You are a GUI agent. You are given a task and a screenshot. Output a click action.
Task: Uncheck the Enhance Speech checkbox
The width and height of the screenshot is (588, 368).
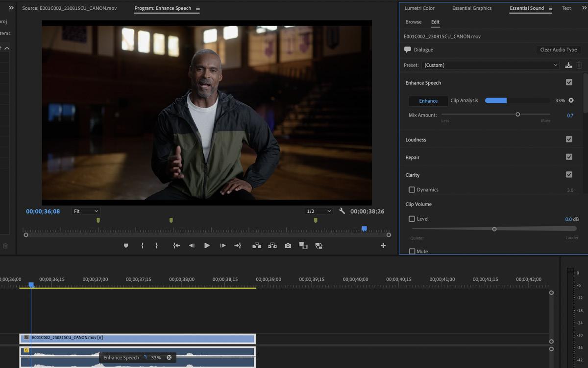point(569,83)
